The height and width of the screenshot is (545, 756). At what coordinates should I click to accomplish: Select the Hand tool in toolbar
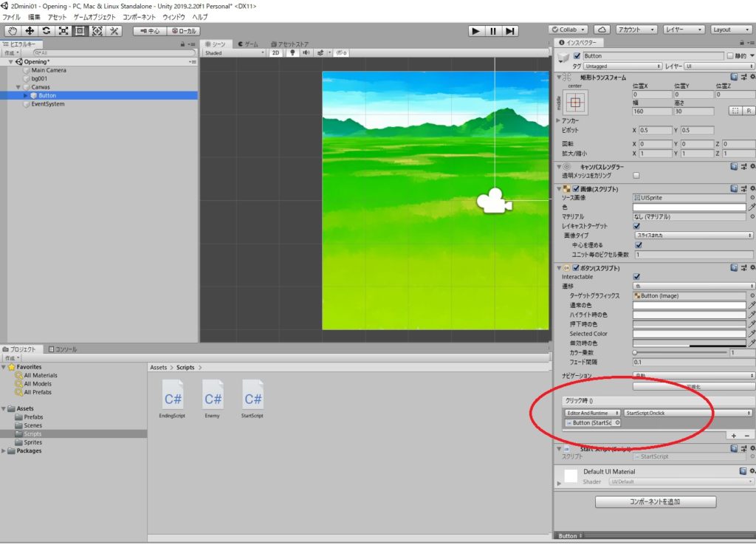(13, 31)
